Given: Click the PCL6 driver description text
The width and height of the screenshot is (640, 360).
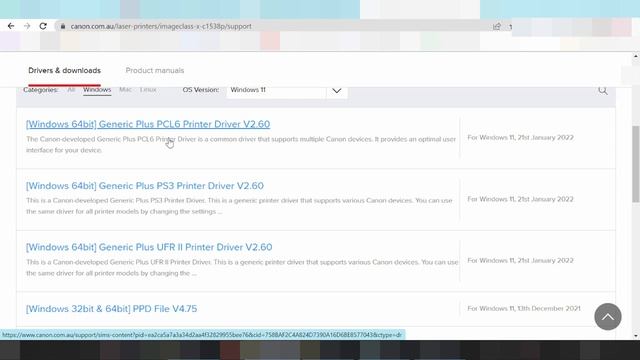Looking at the screenshot, I should pyautogui.click(x=241, y=144).
